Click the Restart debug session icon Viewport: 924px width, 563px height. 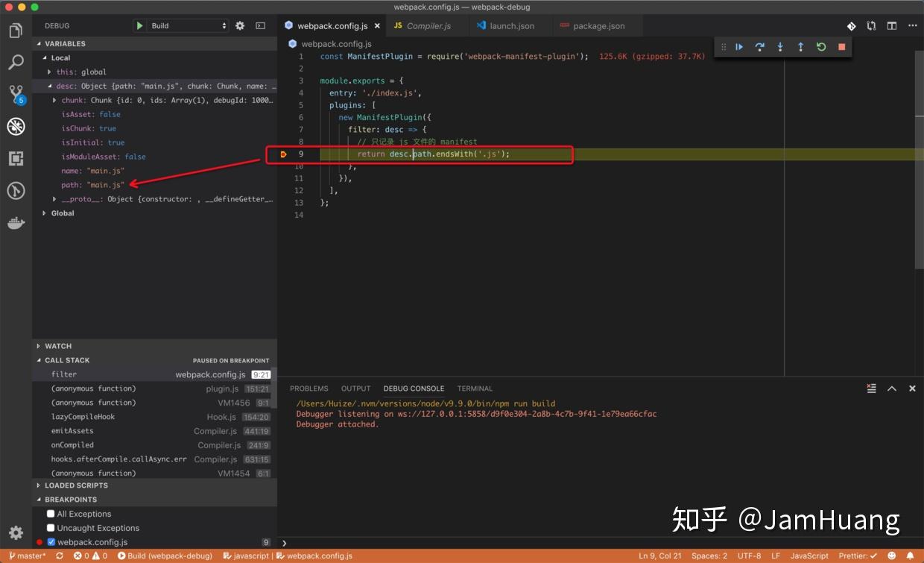[820, 46]
